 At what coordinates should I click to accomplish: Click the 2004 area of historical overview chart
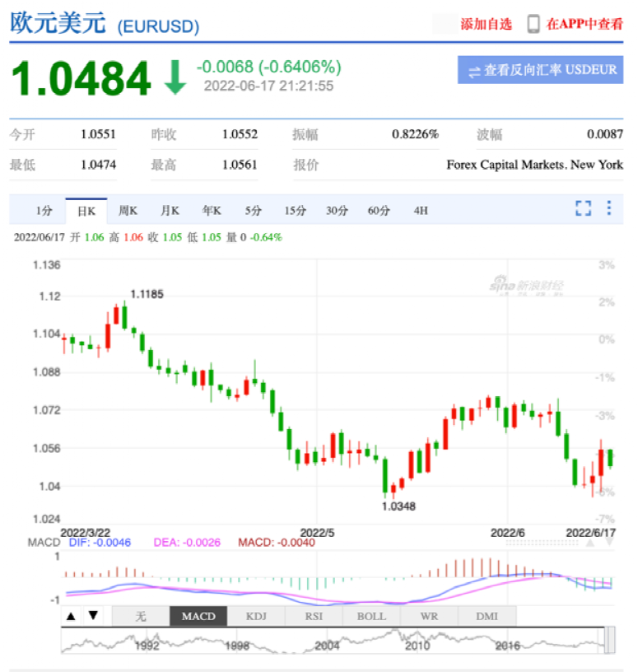point(327,642)
